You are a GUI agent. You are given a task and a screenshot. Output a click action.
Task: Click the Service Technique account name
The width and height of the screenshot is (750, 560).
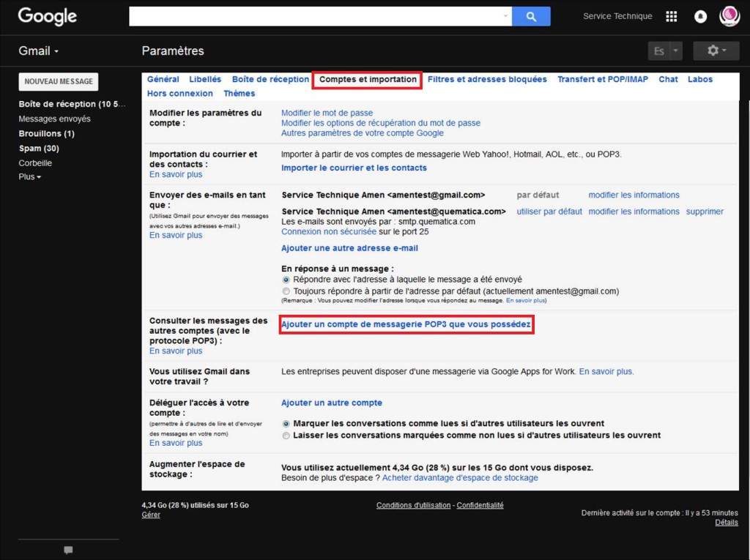click(617, 16)
